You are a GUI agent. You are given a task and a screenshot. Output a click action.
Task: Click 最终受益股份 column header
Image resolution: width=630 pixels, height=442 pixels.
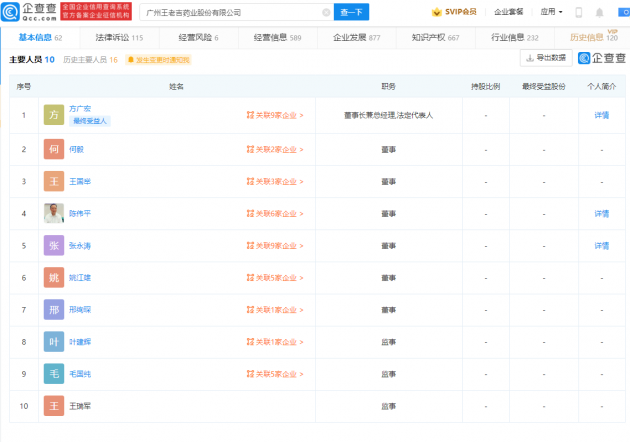[544, 86]
